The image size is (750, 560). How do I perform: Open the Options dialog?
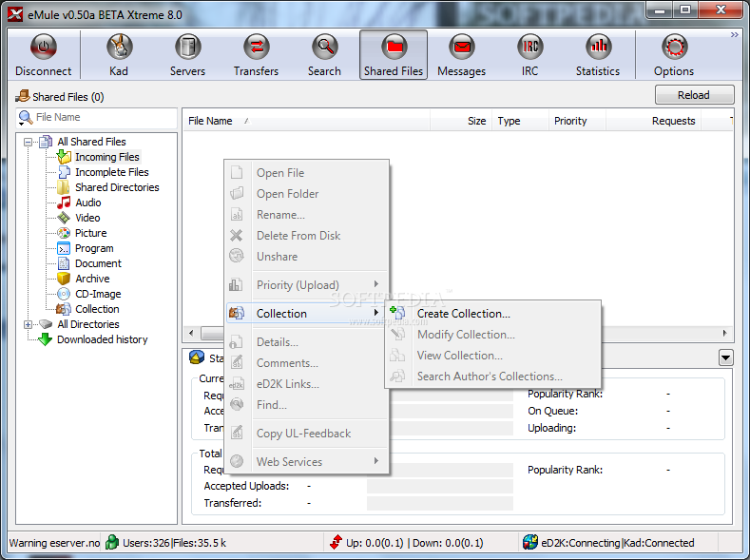click(x=674, y=54)
